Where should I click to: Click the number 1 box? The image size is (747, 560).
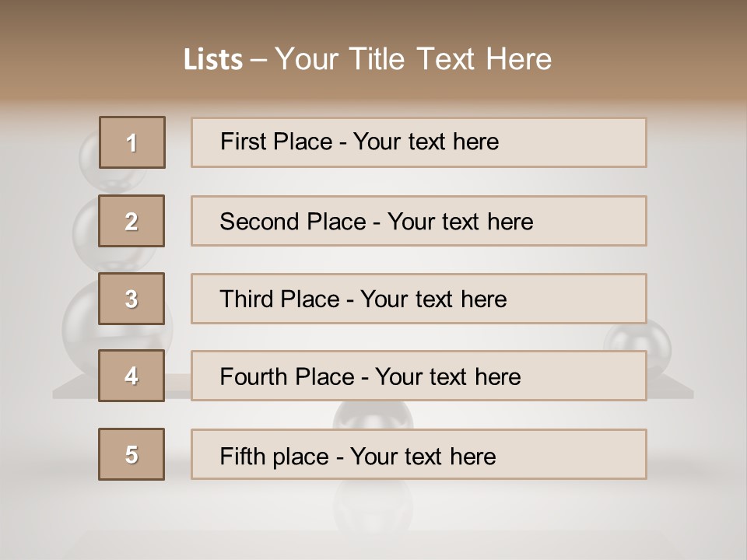click(x=132, y=142)
